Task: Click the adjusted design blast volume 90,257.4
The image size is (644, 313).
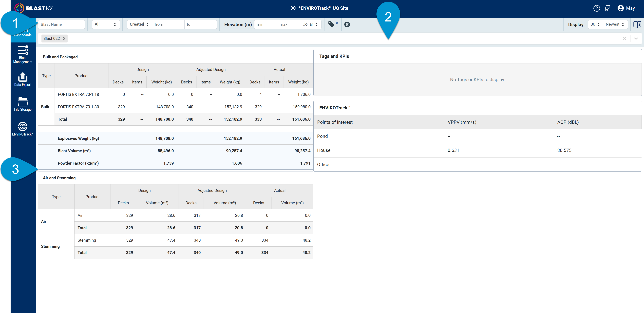Action: [x=234, y=151]
